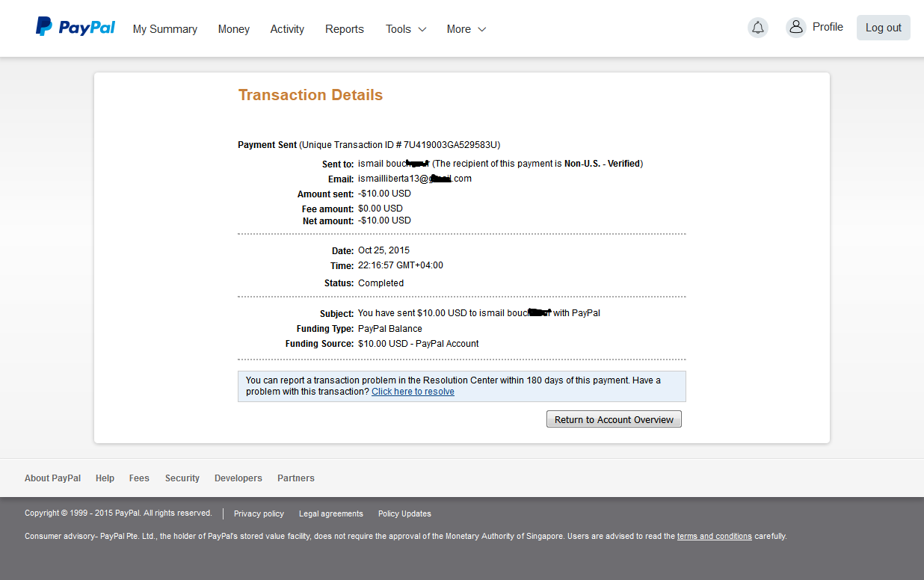Open the Activity tab

pyautogui.click(x=287, y=29)
